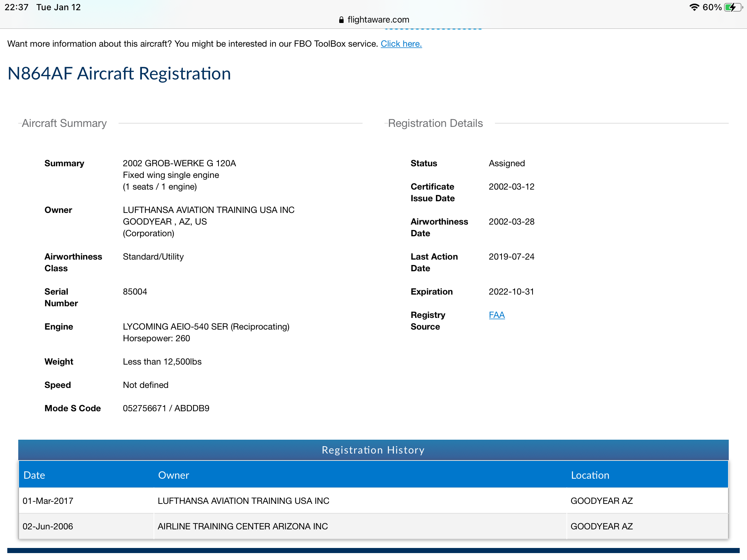Image resolution: width=747 pixels, height=560 pixels.
Task: Select the '(1 seats / 1 engine)' text
Action: [x=160, y=187]
